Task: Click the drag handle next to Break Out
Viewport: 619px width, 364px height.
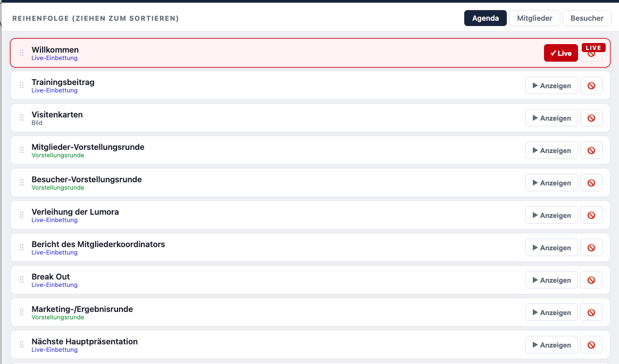Action: 22,280
